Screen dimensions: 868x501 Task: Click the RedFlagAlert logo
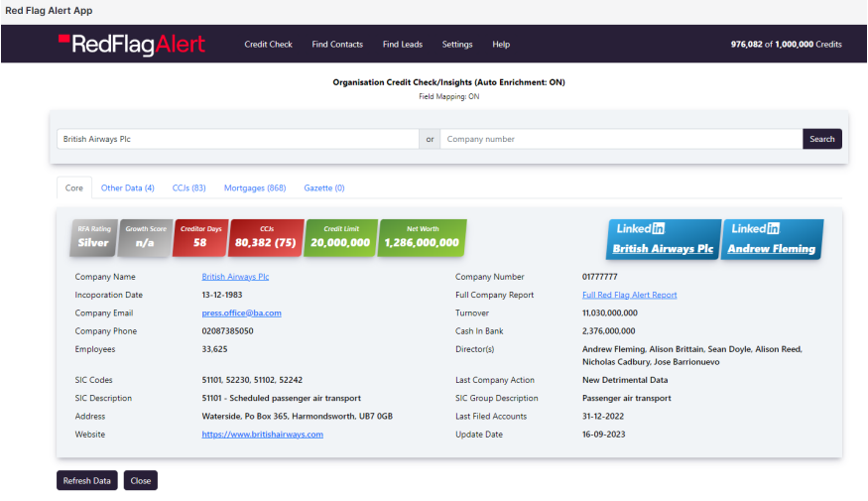tap(132, 45)
